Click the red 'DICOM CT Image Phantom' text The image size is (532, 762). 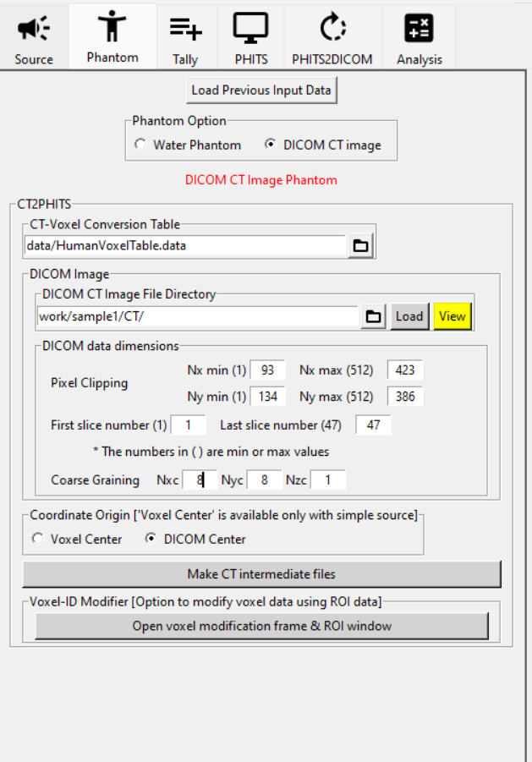261,180
